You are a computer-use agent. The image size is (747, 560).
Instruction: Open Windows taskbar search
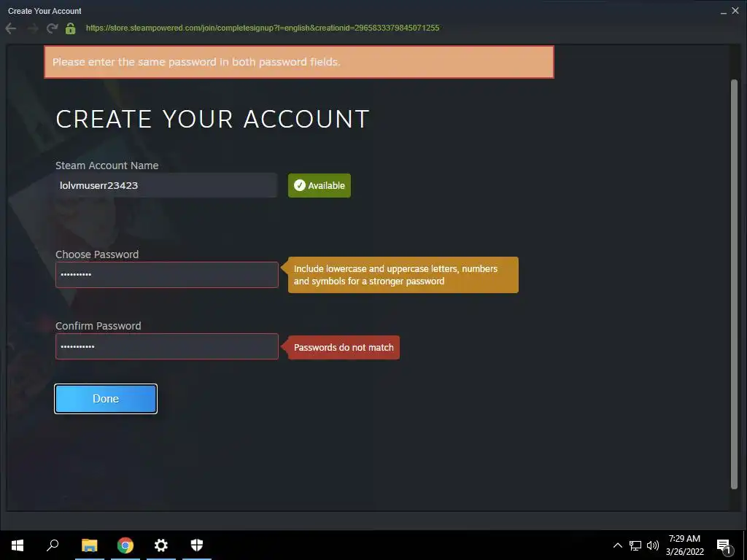tap(53, 545)
